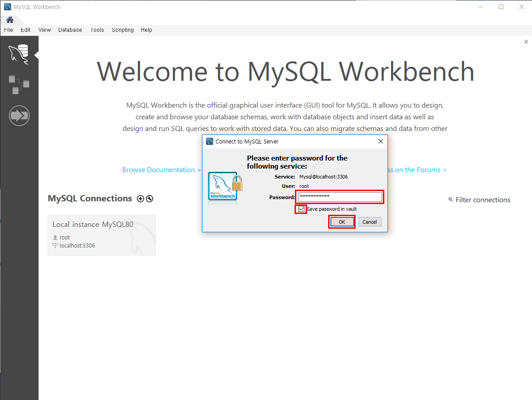Image resolution: width=532 pixels, height=400 pixels.
Task: Add a new MySQL connection plus icon
Action: [141, 199]
